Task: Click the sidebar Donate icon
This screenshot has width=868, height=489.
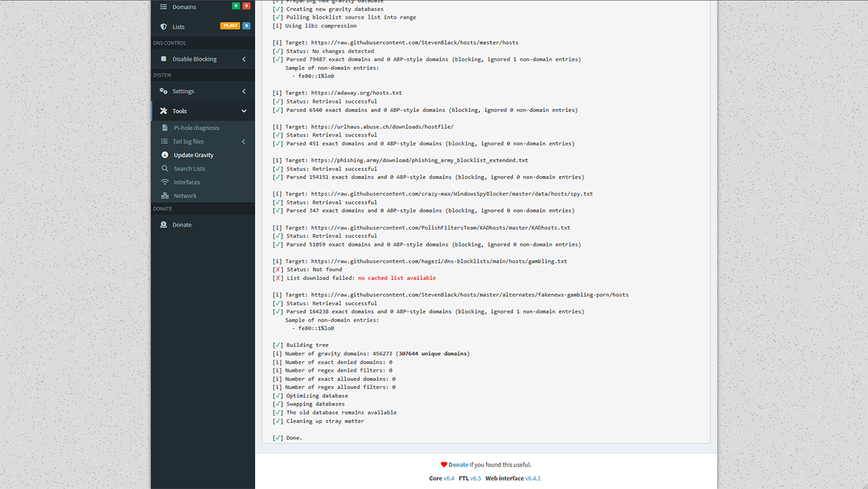Action: pos(163,225)
